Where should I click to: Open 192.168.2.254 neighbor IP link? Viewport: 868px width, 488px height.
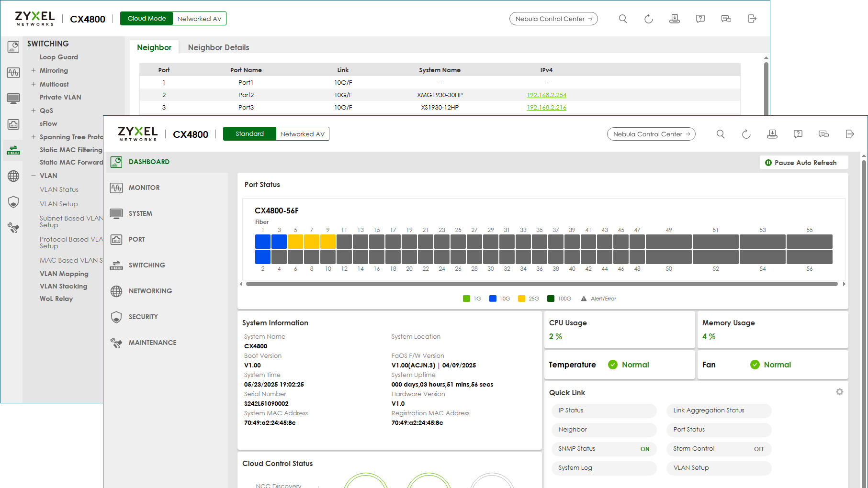tap(546, 95)
